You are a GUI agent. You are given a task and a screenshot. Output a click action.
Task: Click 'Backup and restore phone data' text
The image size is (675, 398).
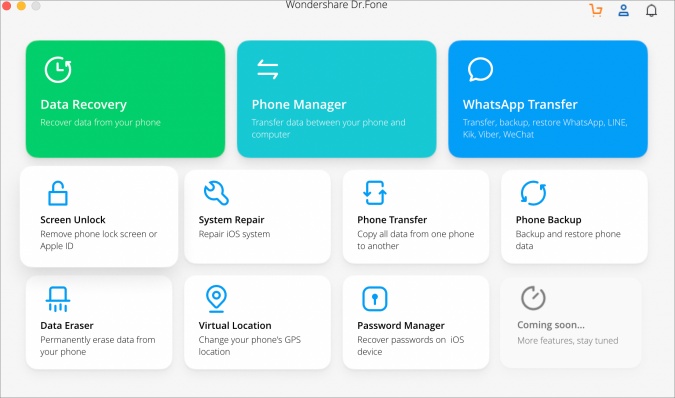click(x=568, y=240)
